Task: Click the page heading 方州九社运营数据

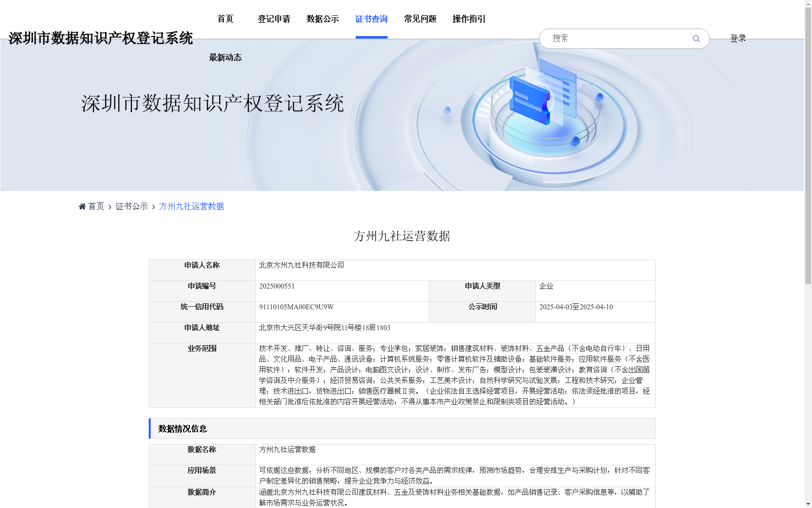Action: (402, 236)
